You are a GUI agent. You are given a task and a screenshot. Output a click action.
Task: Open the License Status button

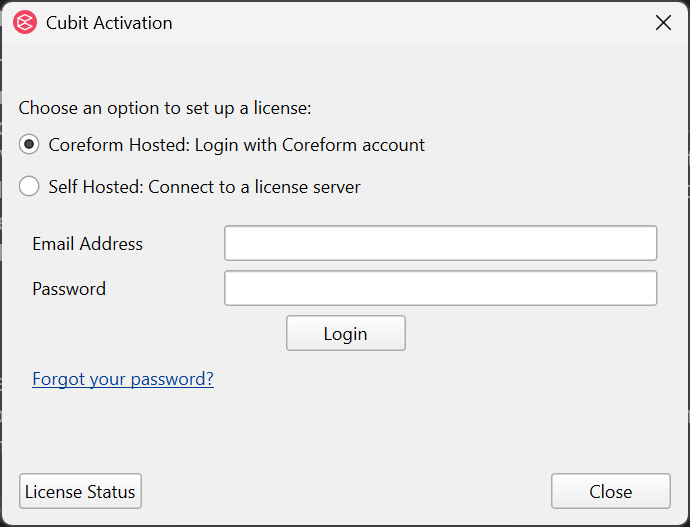pos(80,491)
